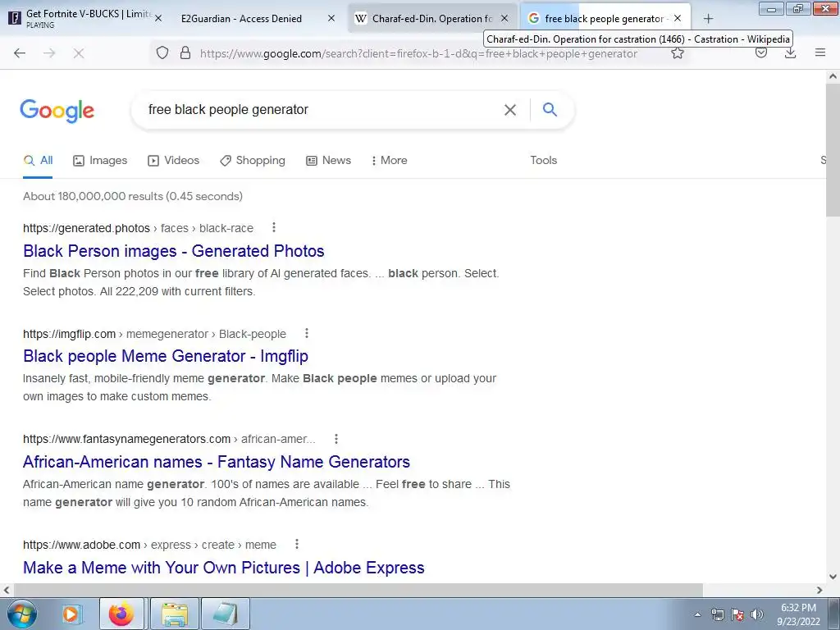Open the Firefox hamburger menu

(820, 52)
